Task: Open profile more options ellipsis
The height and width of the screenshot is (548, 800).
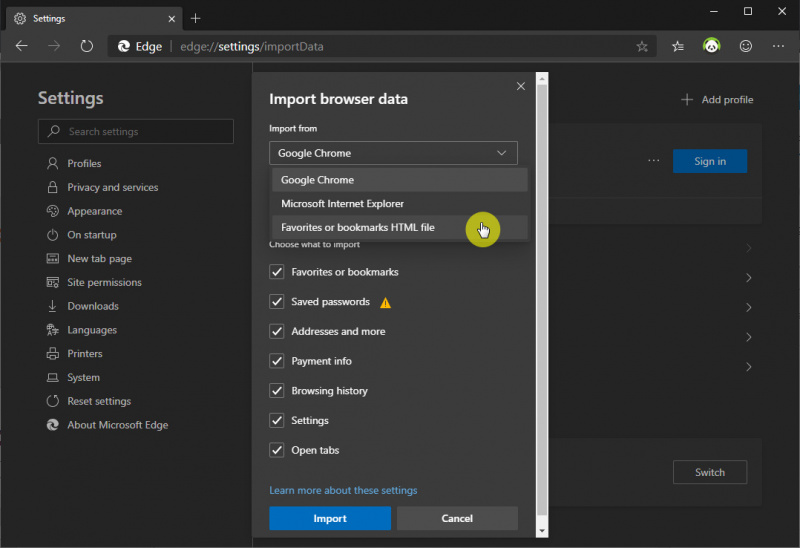Action: (654, 161)
